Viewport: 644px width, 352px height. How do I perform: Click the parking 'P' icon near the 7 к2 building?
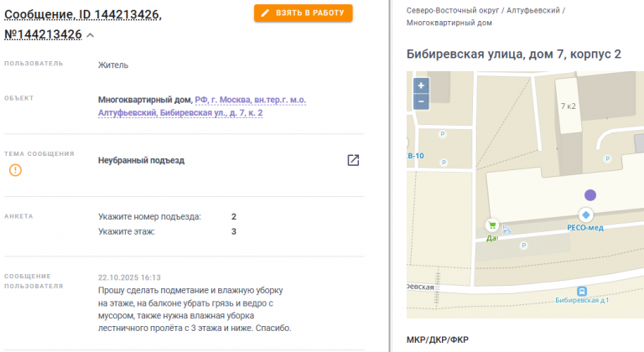click(607, 159)
